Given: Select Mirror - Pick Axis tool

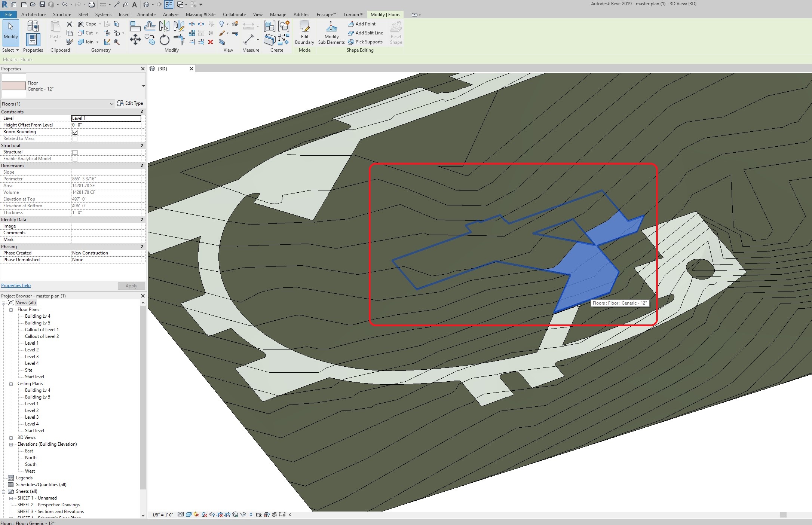Looking at the screenshot, I should pyautogui.click(x=164, y=26).
